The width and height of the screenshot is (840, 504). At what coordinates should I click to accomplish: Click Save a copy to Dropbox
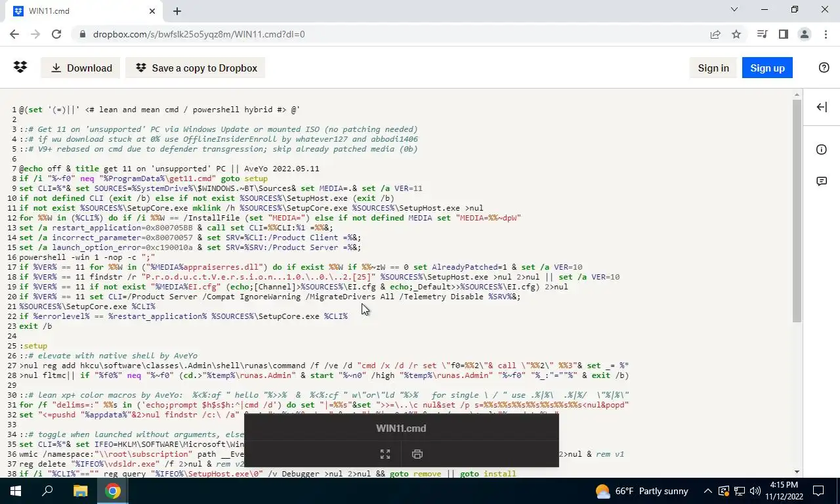[x=196, y=68]
